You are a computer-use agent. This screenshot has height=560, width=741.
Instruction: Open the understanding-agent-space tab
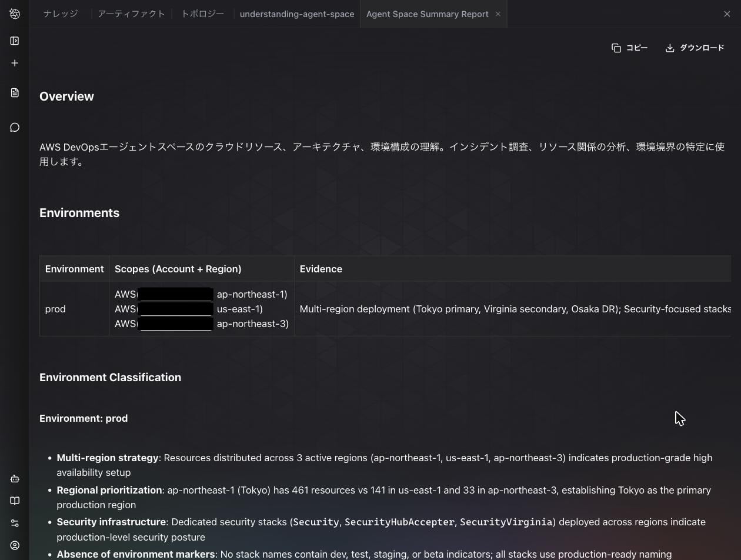click(x=297, y=14)
